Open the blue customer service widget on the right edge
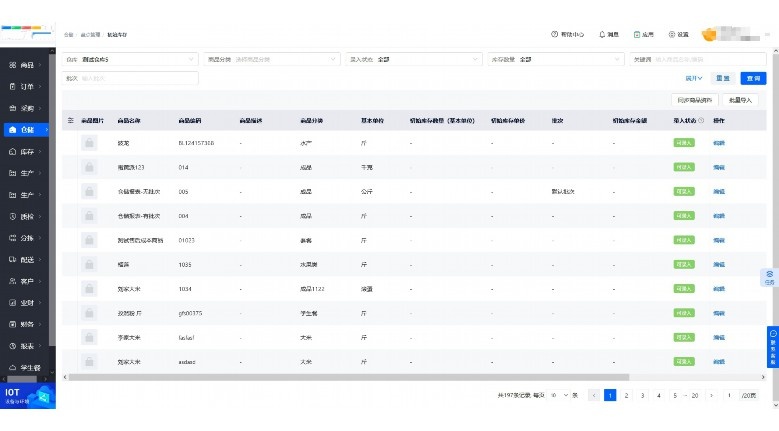Image resolution: width=779 pixels, height=431 pixels. tap(773, 346)
